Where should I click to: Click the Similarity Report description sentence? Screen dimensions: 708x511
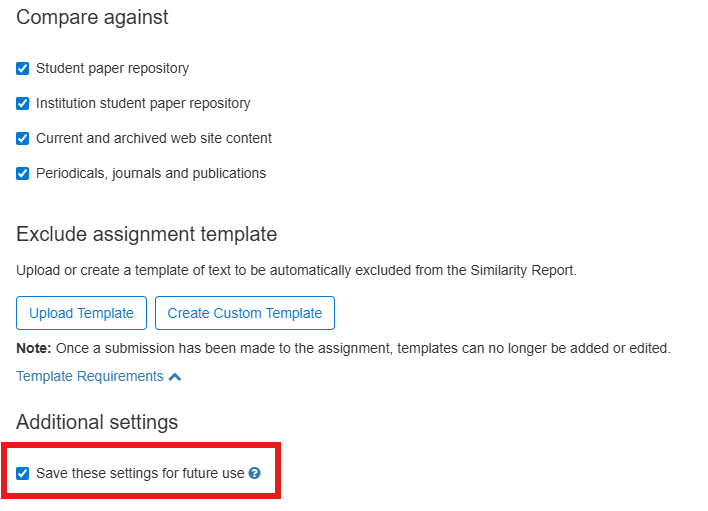click(x=296, y=270)
